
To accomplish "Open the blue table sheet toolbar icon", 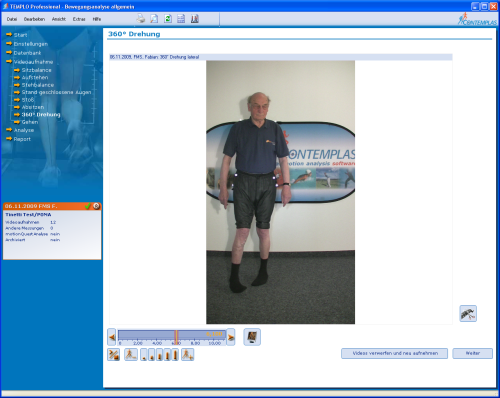I will (x=181, y=19).
